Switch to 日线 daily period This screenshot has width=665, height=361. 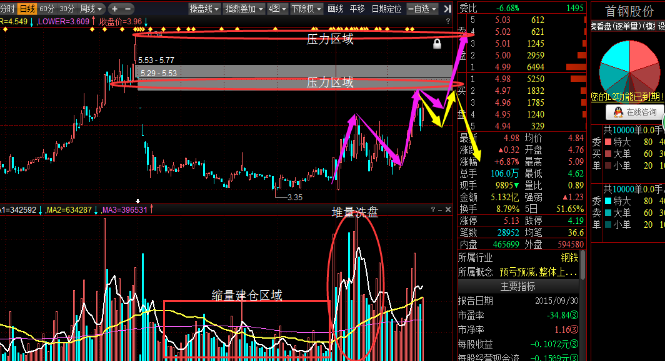coord(27,8)
